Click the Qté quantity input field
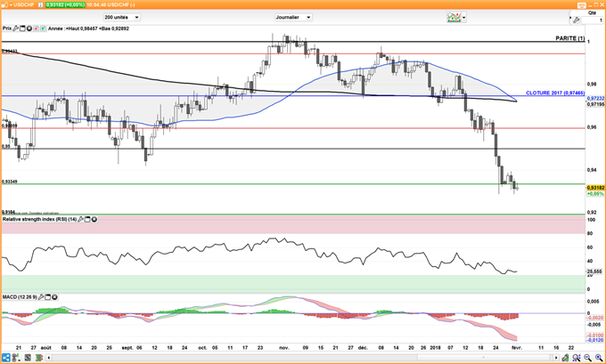This screenshot has width=606, height=364. [x=592, y=20]
